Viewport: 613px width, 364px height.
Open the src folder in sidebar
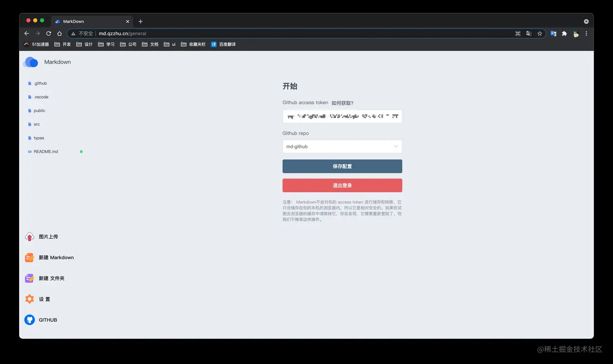pos(36,124)
